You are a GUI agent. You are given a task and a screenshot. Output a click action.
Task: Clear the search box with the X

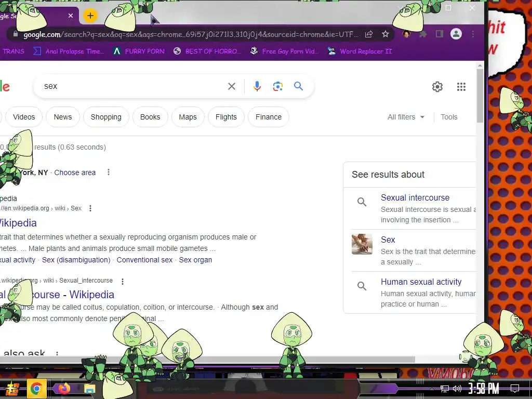232,86
